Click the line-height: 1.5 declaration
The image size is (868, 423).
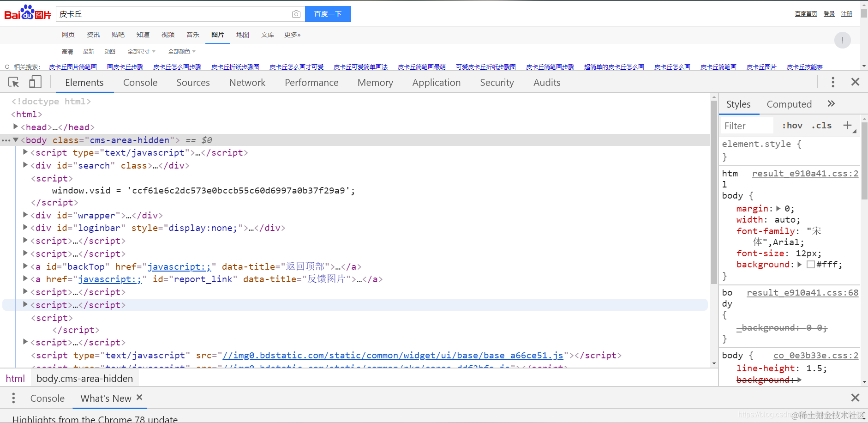coord(782,369)
